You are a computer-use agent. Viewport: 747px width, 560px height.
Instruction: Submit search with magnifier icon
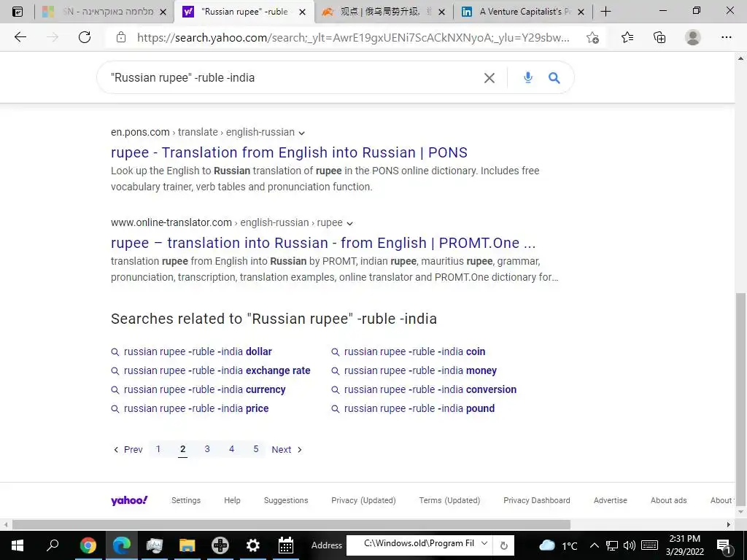(x=554, y=77)
